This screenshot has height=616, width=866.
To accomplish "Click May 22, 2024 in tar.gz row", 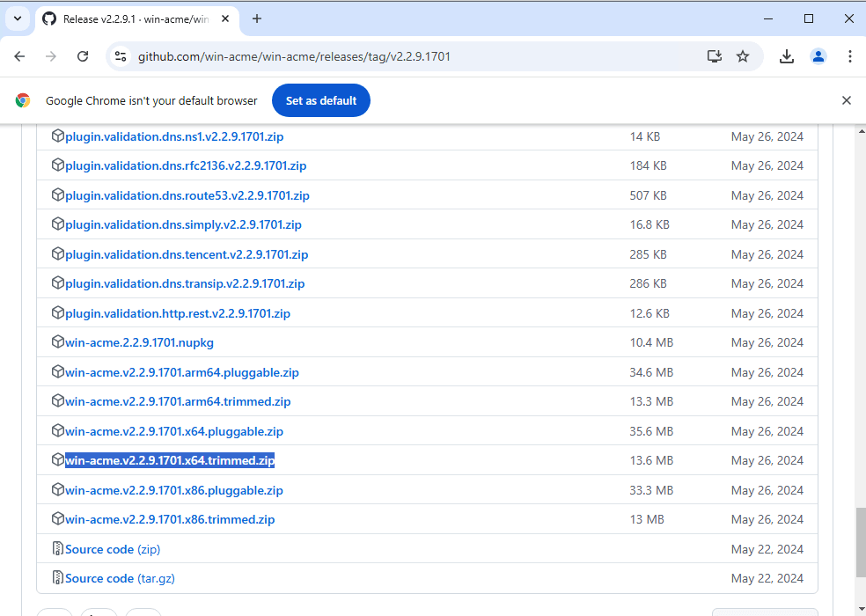I will (x=767, y=579).
